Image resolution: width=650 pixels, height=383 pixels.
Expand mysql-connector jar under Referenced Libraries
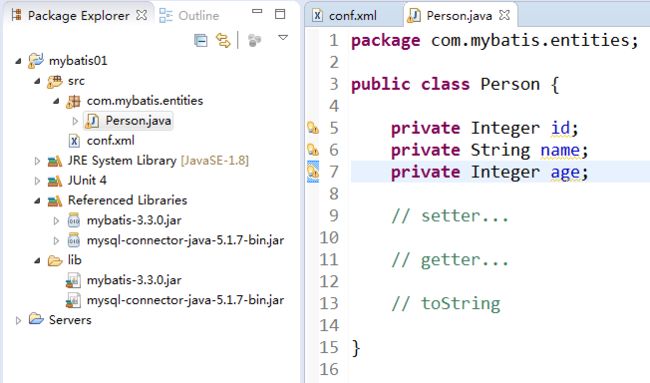point(56,240)
